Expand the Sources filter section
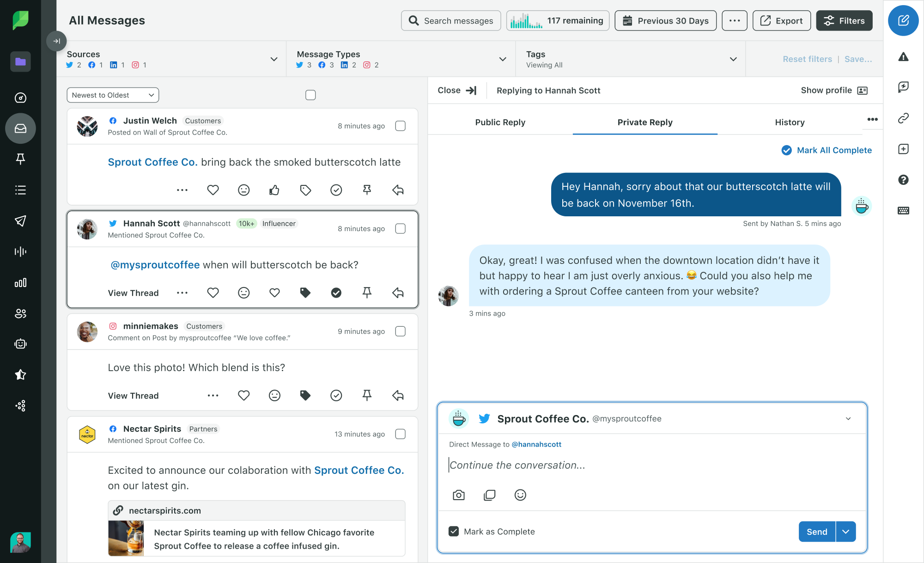 click(x=274, y=59)
